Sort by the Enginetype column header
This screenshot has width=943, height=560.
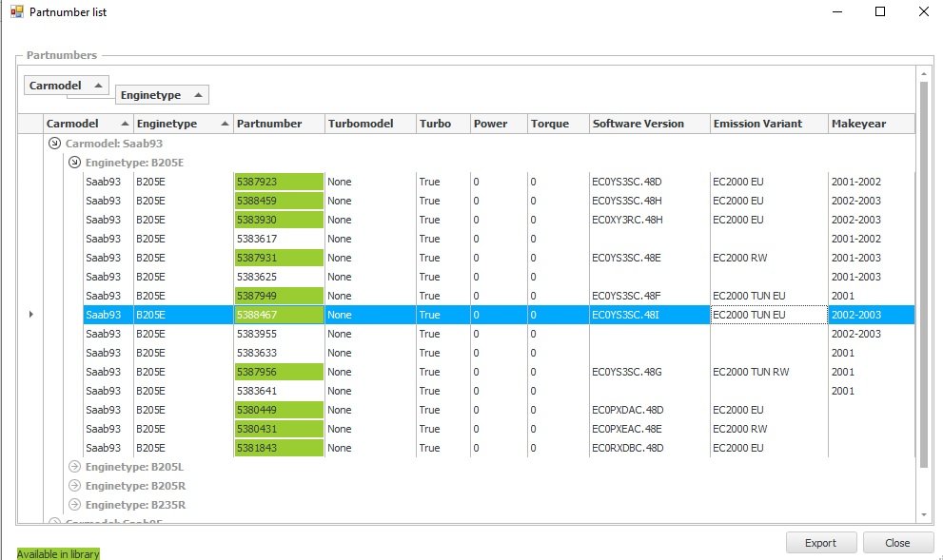coord(184,124)
